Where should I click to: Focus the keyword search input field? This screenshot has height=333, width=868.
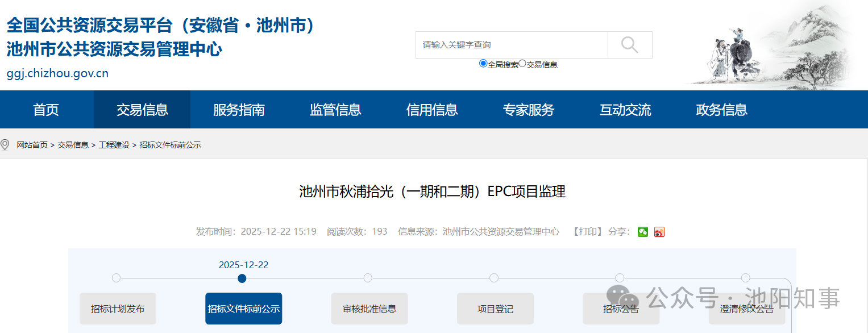pos(512,45)
